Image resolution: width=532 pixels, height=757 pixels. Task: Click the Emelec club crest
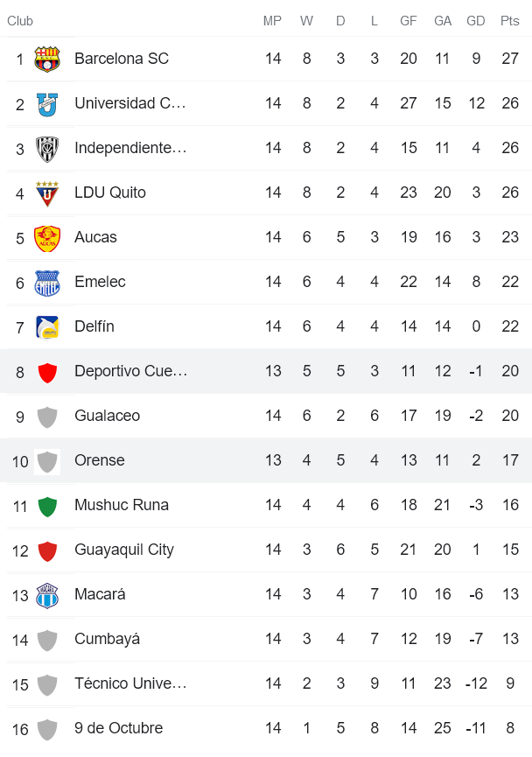(47, 283)
